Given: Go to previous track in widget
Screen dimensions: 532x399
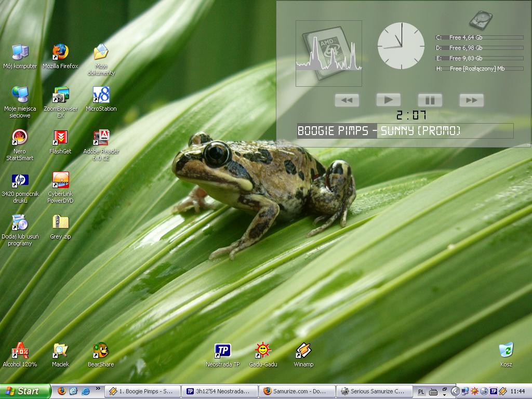Looking at the screenshot, I should (347, 100).
